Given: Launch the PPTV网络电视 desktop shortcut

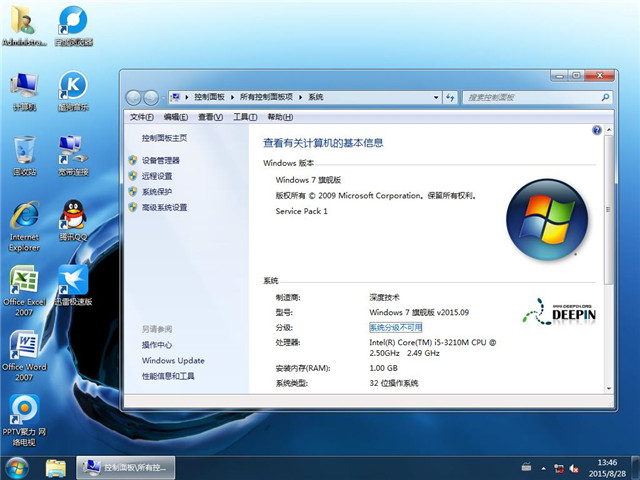Looking at the screenshot, I should (x=24, y=420).
